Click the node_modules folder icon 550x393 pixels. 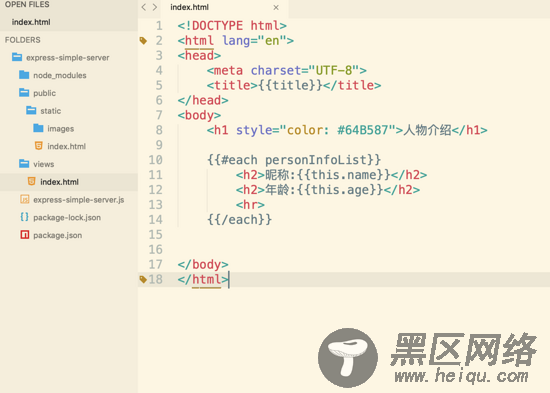pyautogui.click(x=24, y=75)
